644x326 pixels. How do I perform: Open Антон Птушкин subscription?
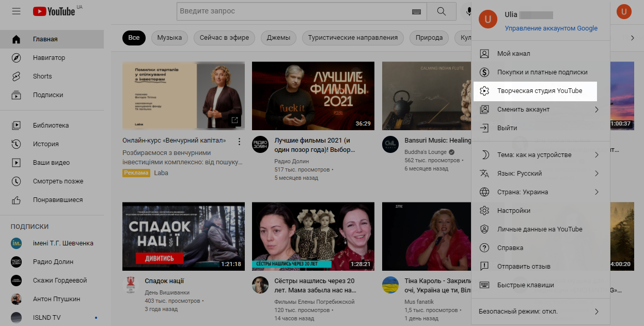[52, 299]
